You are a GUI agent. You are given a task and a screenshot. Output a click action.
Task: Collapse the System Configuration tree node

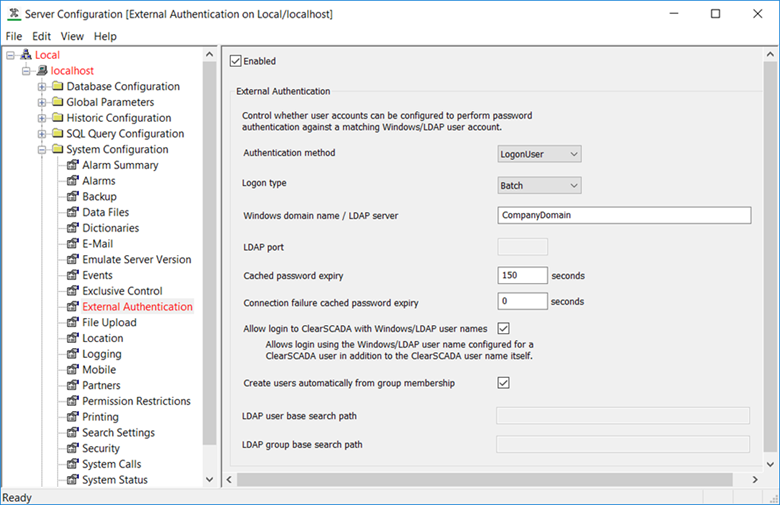tap(42, 150)
